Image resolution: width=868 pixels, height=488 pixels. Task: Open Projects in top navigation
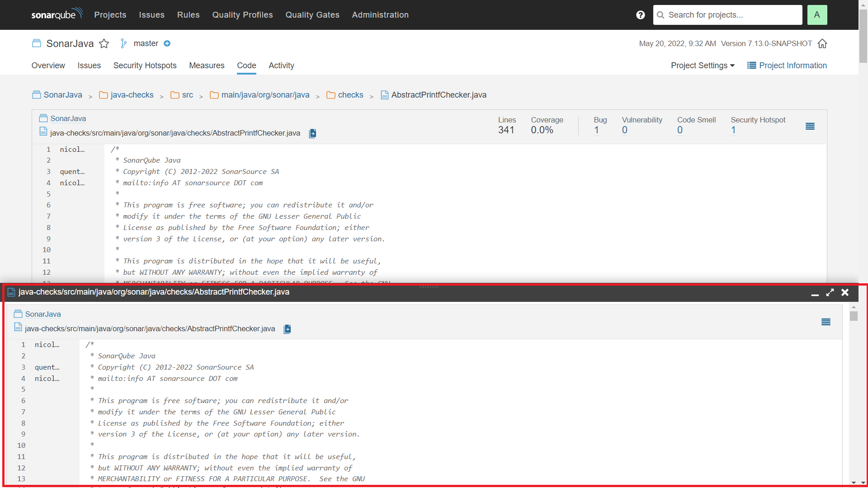click(x=110, y=15)
